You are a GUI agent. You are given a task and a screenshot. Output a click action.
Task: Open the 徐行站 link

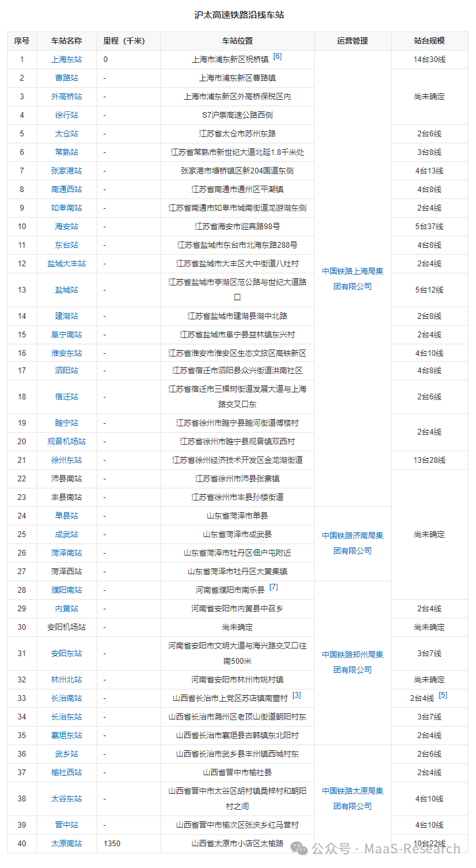coord(67,115)
